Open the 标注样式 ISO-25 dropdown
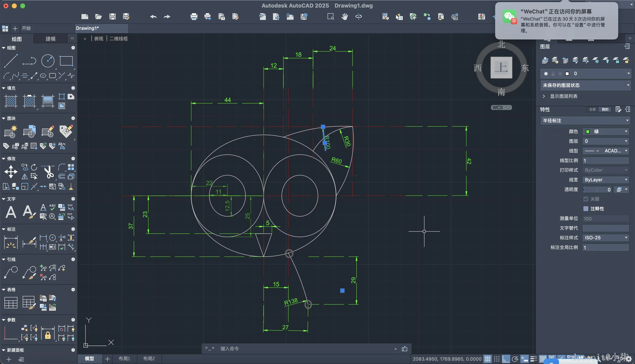635x364 pixels. (606, 238)
